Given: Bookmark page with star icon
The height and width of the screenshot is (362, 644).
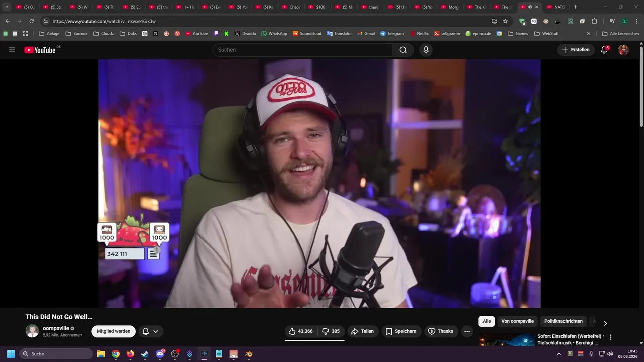Looking at the screenshot, I should (x=505, y=21).
